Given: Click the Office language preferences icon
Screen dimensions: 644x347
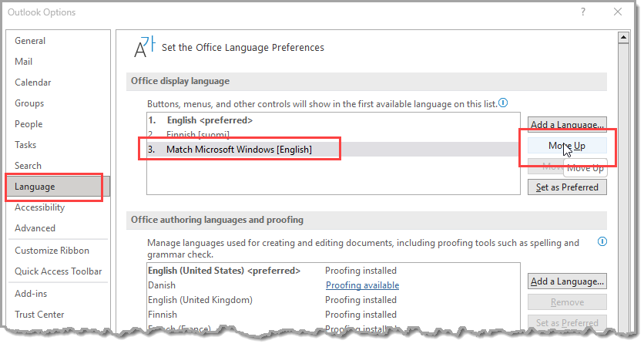Looking at the screenshot, I should 145,47.
